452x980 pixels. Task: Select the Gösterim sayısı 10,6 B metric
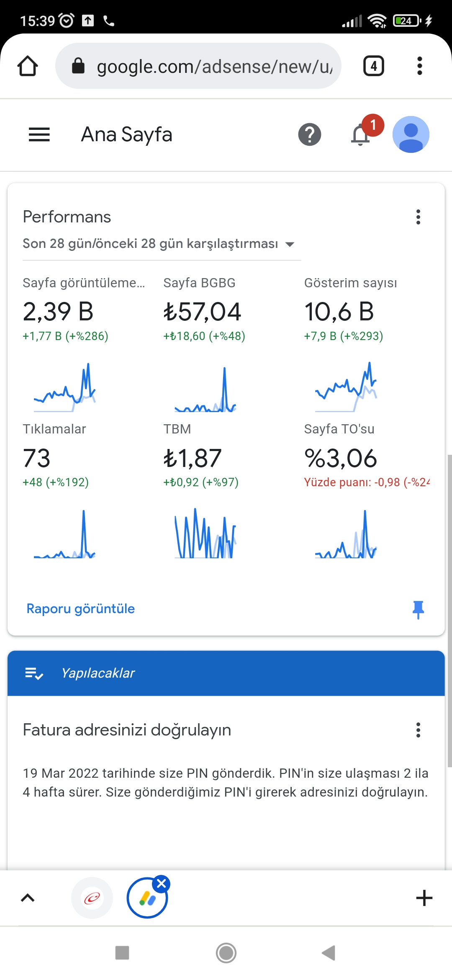(x=351, y=310)
